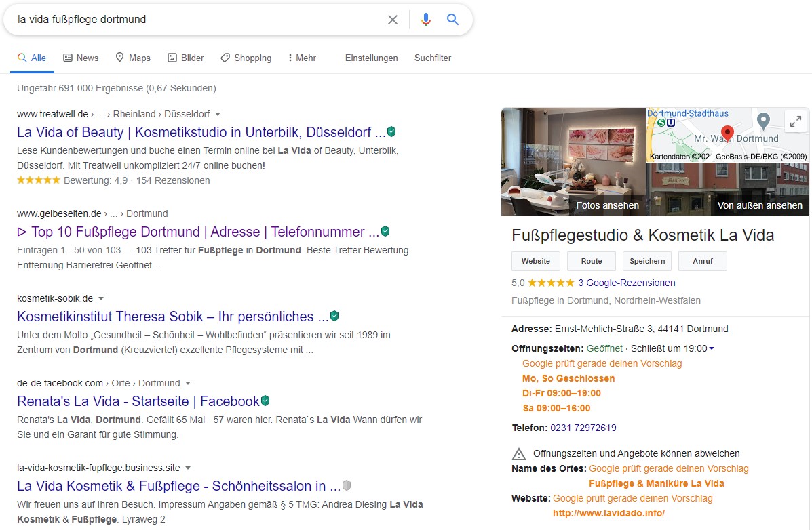Viewport: 812px width, 530px height.
Task: Open '3 Google-Rezensionen' link
Action: 626,283
